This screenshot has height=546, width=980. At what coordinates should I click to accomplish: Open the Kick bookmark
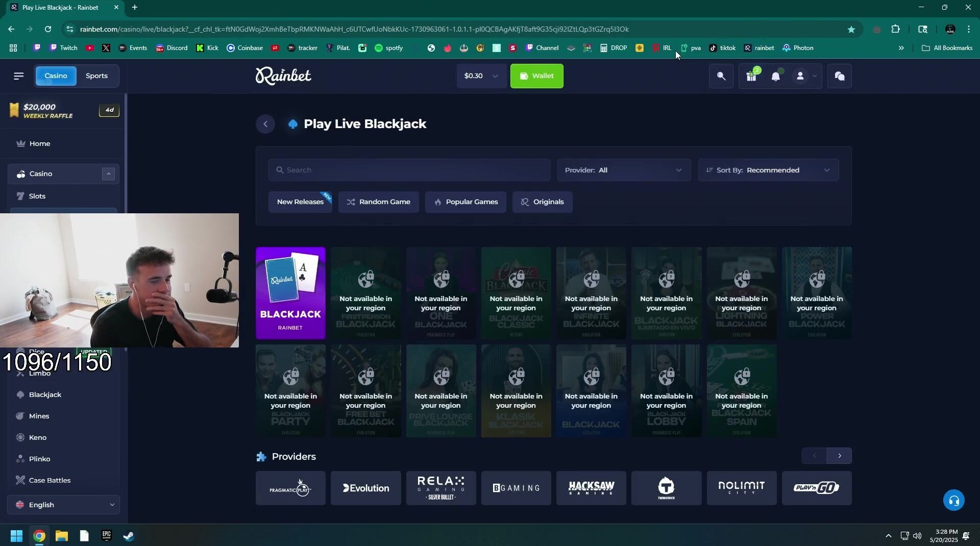point(208,48)
